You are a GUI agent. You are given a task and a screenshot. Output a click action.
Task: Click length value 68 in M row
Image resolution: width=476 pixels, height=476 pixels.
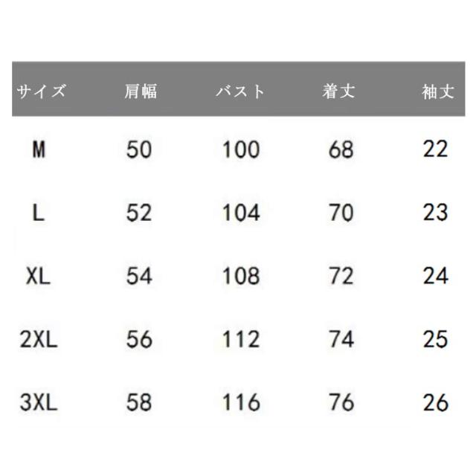[340, 150]
